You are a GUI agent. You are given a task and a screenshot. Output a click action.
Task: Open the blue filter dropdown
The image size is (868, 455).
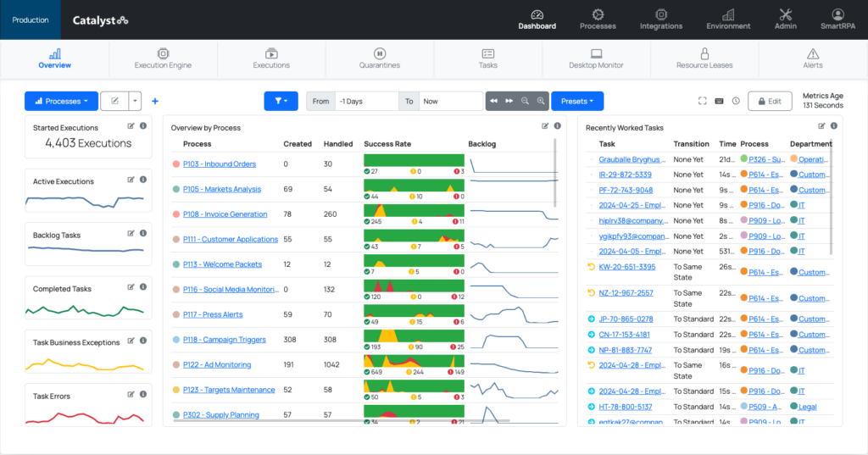coord(281,101)
